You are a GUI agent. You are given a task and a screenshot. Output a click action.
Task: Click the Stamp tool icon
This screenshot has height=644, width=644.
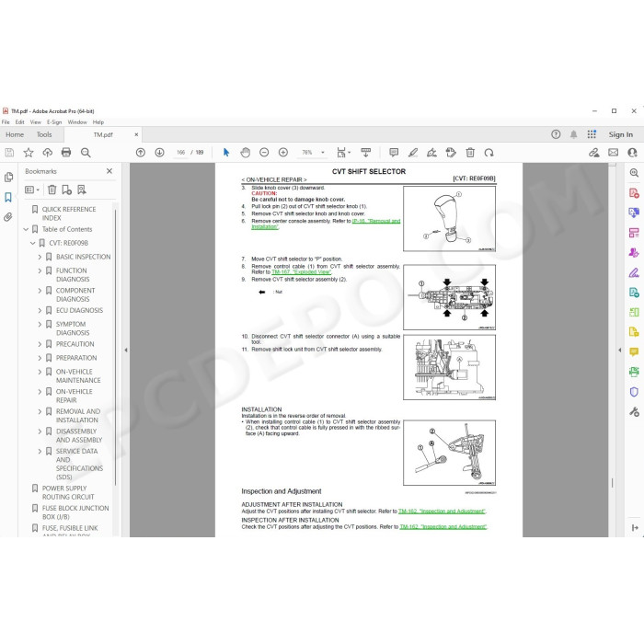451,153
